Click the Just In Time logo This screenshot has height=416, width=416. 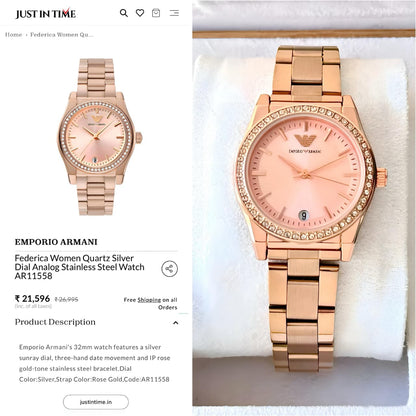(46, 14)
